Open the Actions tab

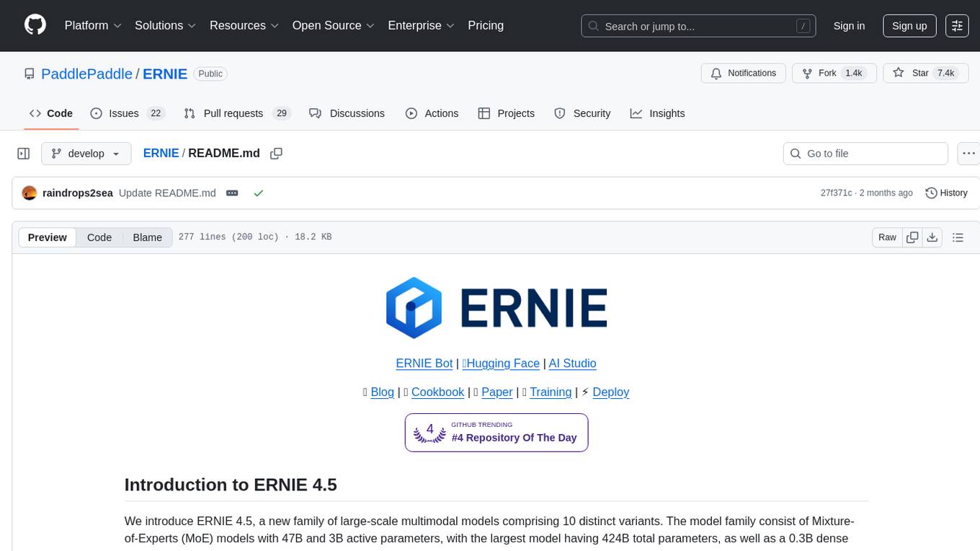click(x=432, y=113)
